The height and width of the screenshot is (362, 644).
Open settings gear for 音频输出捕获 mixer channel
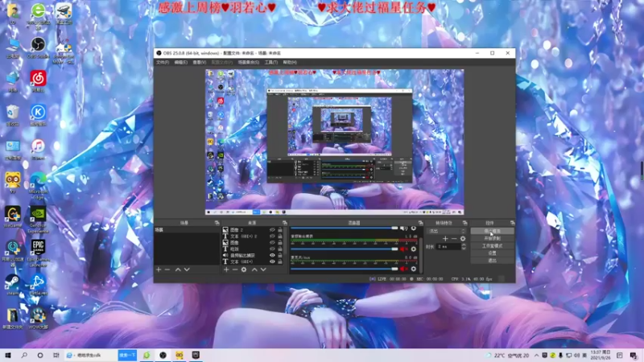pos(414,249)
